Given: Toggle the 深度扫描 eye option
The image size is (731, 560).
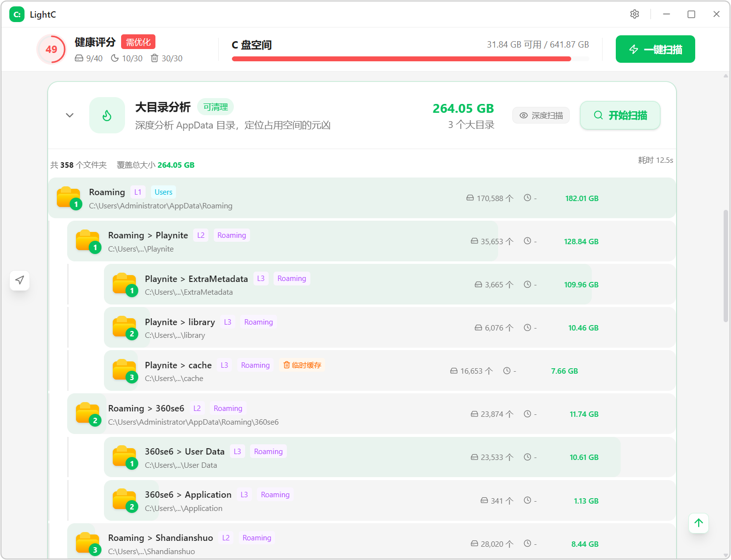Looking at the screenshot, I should 541,115.
